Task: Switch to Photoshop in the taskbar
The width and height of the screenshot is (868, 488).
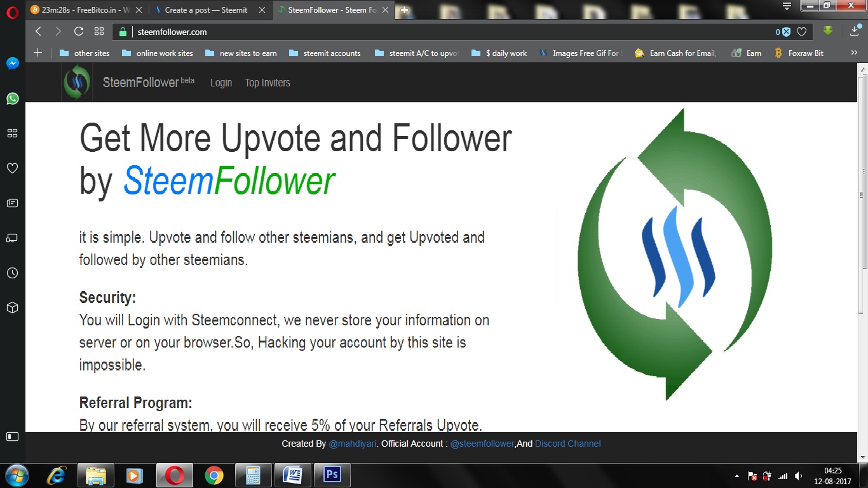Action: pos(332,475)
